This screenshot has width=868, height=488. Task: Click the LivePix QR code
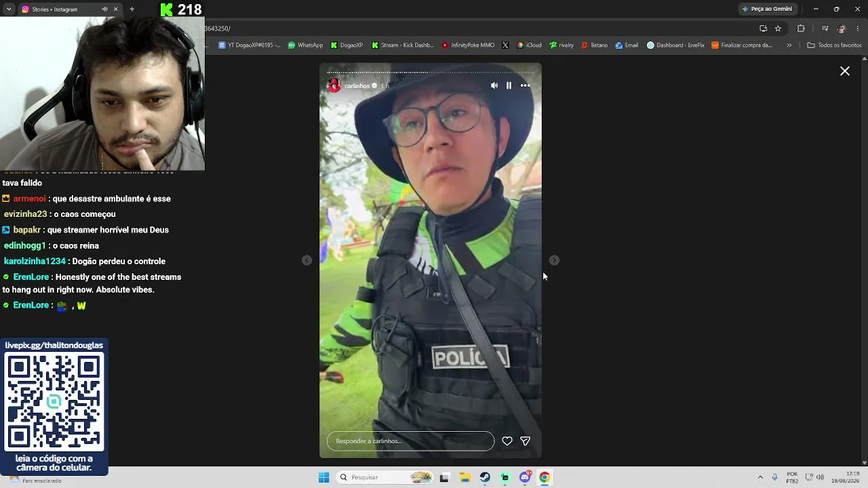point(54,402)
